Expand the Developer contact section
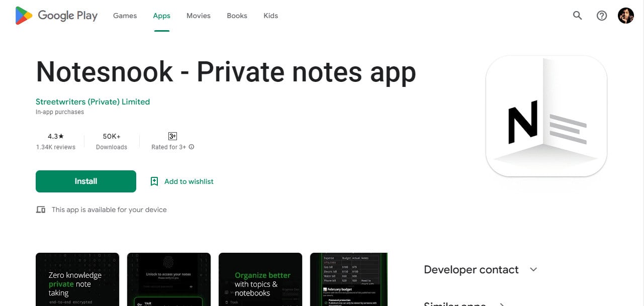 [x=533, y=269]
